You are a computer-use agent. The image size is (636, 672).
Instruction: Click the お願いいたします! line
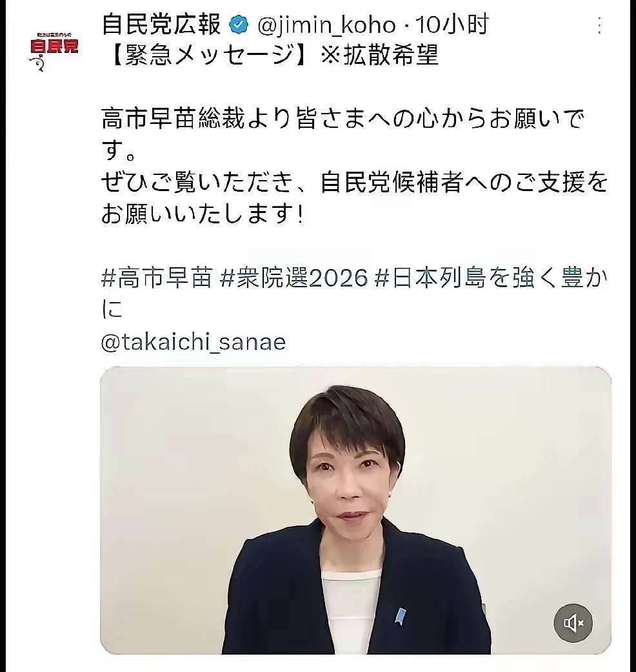click(x=203, y=214)
